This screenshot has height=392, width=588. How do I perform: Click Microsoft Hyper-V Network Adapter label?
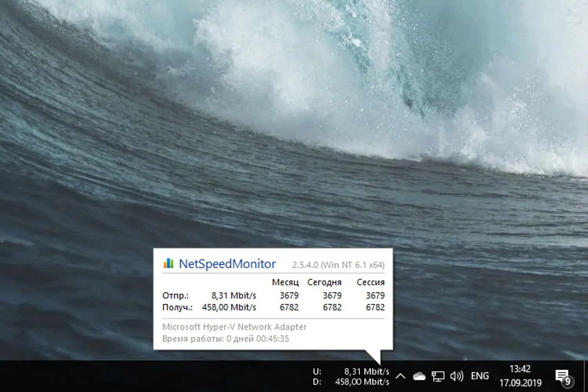234,327
